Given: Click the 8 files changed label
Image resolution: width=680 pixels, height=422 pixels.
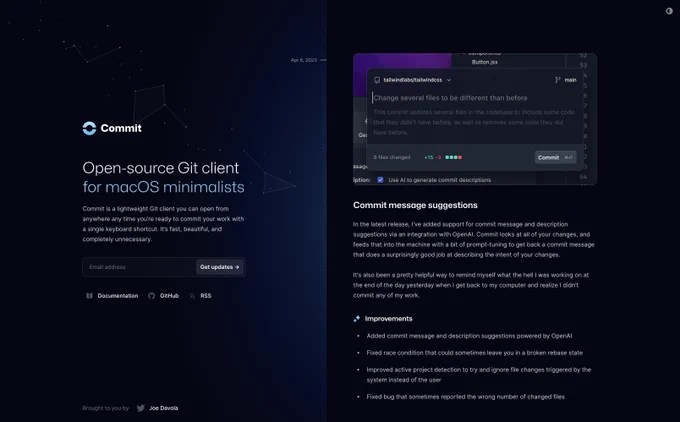Looking at the screenshot, I should [x=392, y=157].
